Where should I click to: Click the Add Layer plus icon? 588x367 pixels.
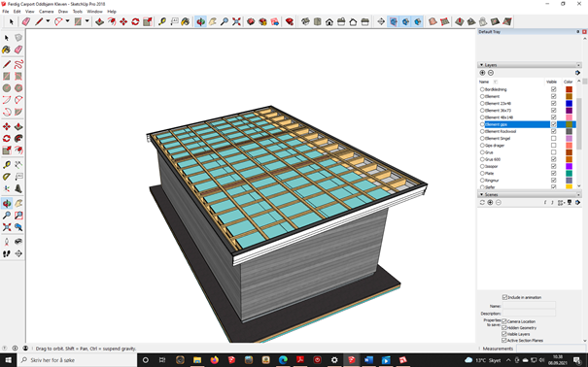[482, 73]
